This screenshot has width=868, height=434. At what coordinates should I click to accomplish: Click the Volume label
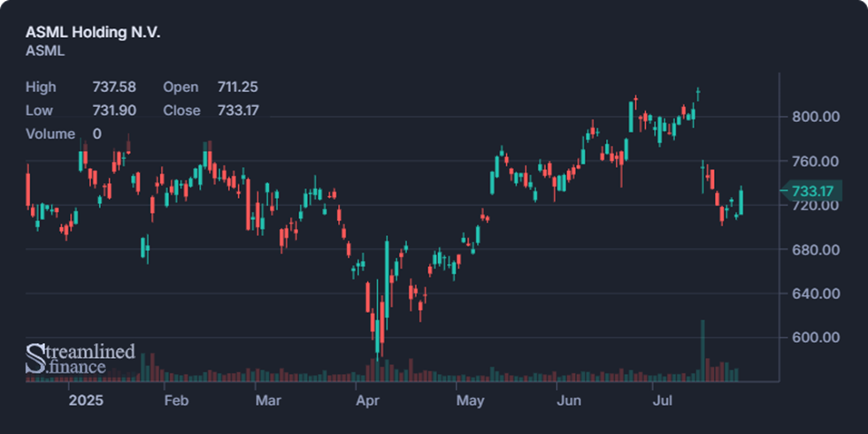[x=50, y=133]
